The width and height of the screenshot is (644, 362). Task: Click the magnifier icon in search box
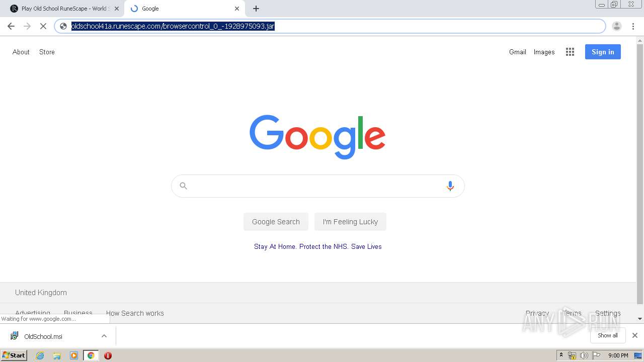click(x=184, y=186)
